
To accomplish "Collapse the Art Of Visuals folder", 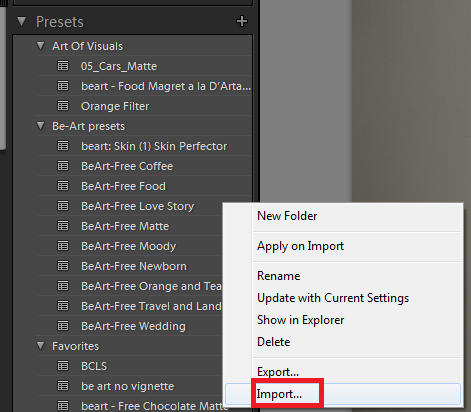I will pos(41,46).
